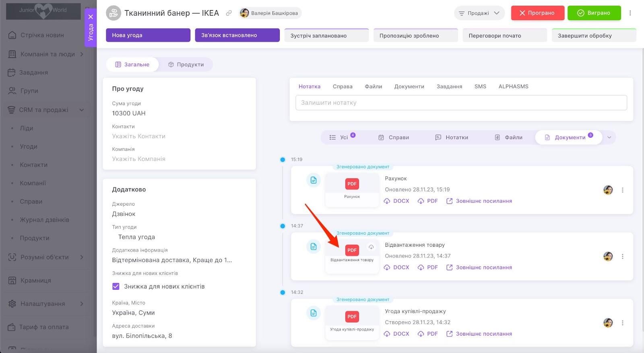Filter timeline by Документи
Image resolution: width=644 pixels, height=353 pixels.
tap(569, 137)
